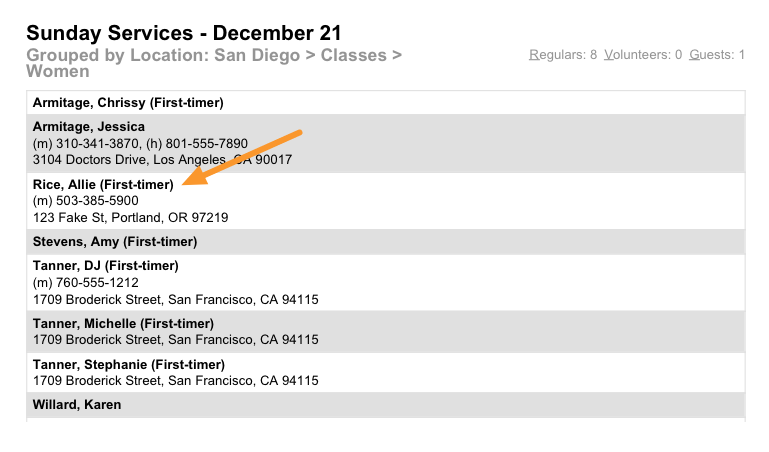
Task: Click the Regulars: 8 filter link
Action: [x=562, y=55]
